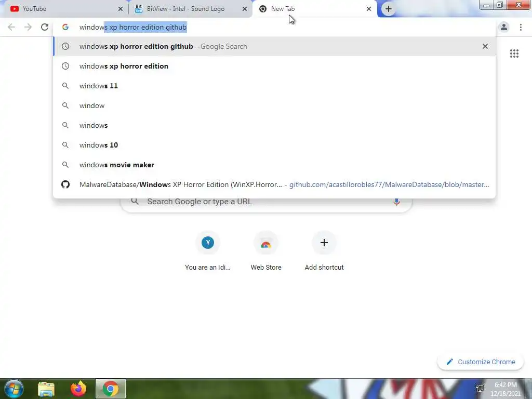Choose 'windows xp horror edition github' Google Search suggestion
532x399 pixels.
click(274, 46)
